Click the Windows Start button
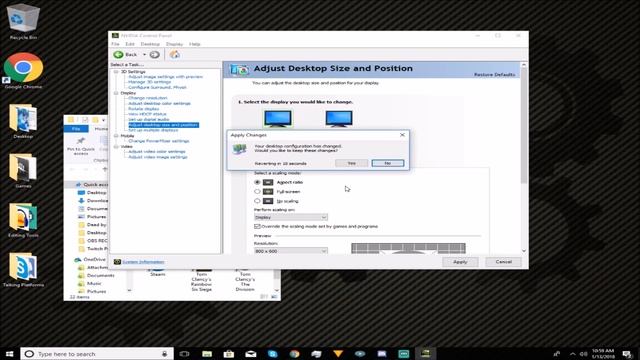Screen dimensions: 640x360 tap(9, 353)
